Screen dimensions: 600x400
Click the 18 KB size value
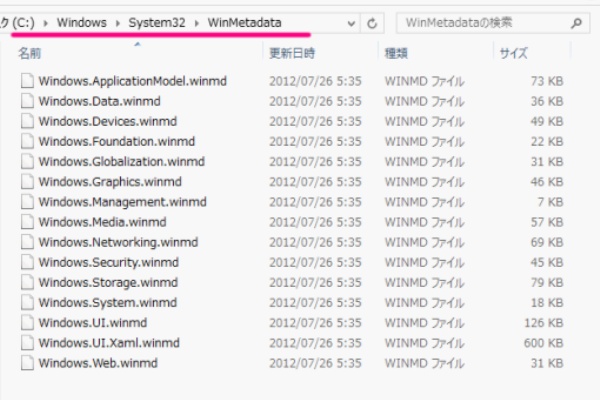tap(547, 303)
